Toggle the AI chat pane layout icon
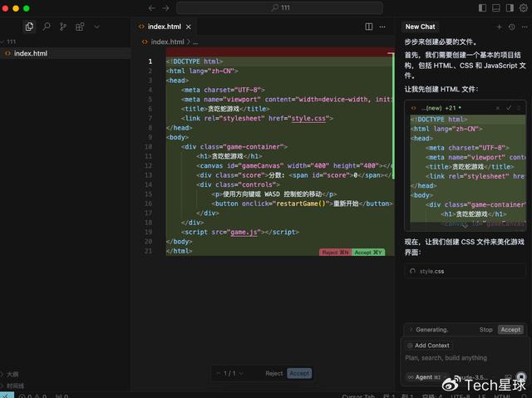Viewport: 532px width, 398px height. pos(510,7)
